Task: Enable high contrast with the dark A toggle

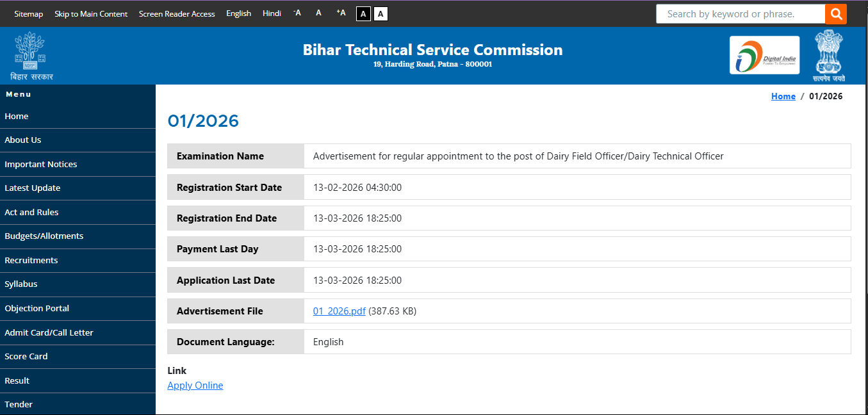Action: coord(363,13)
